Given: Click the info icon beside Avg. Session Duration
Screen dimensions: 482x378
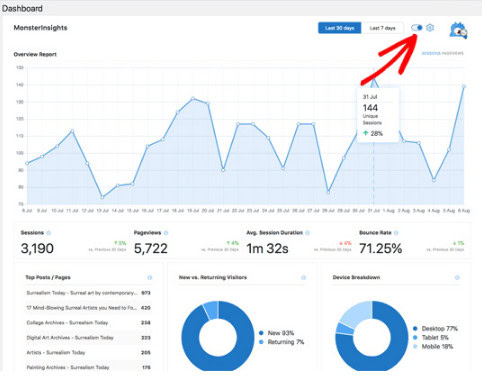Looking at the screenshot, I should [x=307, y=233].
